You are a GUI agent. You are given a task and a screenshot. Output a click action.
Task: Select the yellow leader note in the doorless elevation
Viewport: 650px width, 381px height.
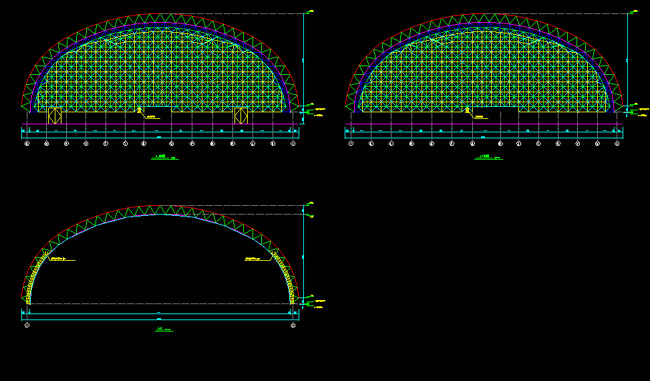tap(477, 114)
